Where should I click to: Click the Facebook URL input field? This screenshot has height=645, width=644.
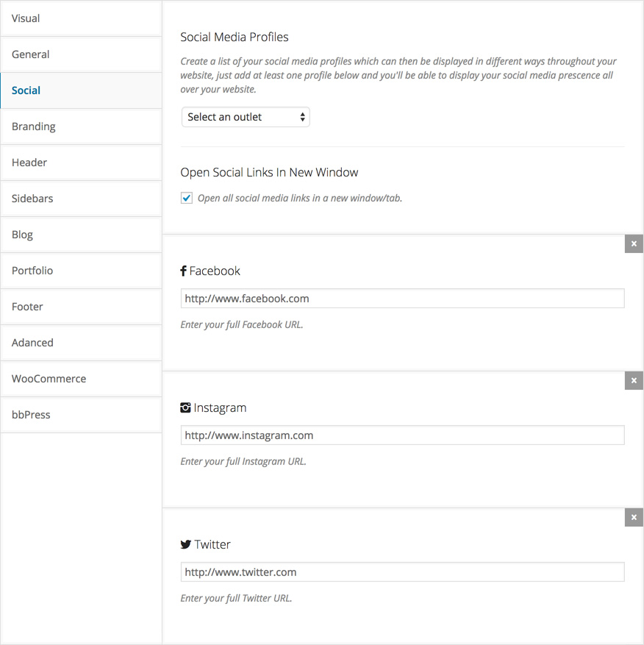click(402, 299)
